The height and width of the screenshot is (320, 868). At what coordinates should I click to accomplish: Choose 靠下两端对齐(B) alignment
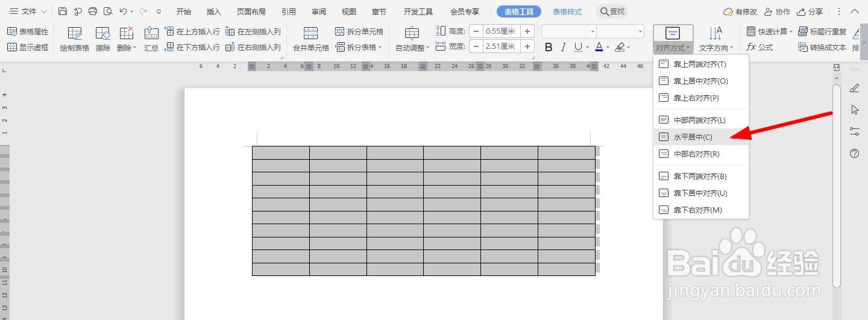coord(701,177)
